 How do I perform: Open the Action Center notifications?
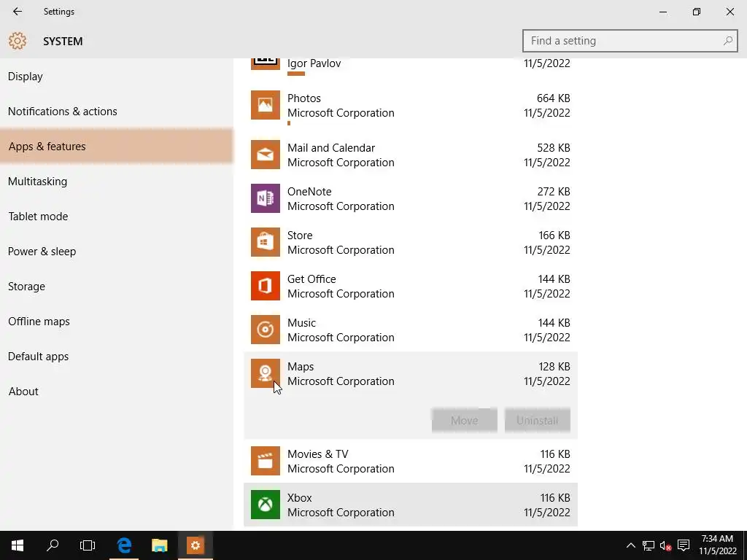point(684,545)
